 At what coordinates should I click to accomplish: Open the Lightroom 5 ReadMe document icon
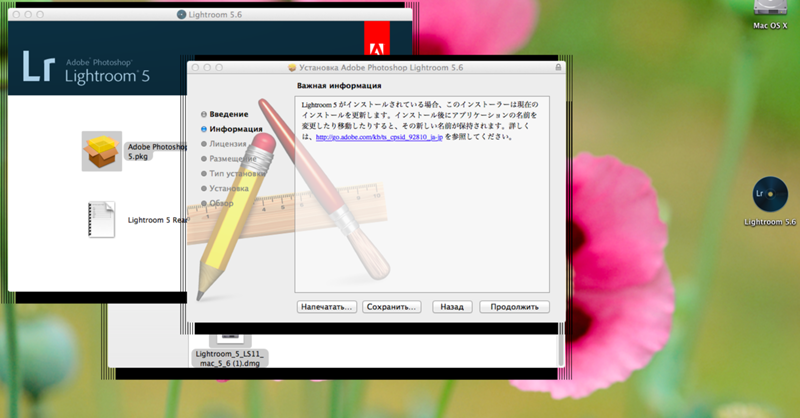coord(102,219)
